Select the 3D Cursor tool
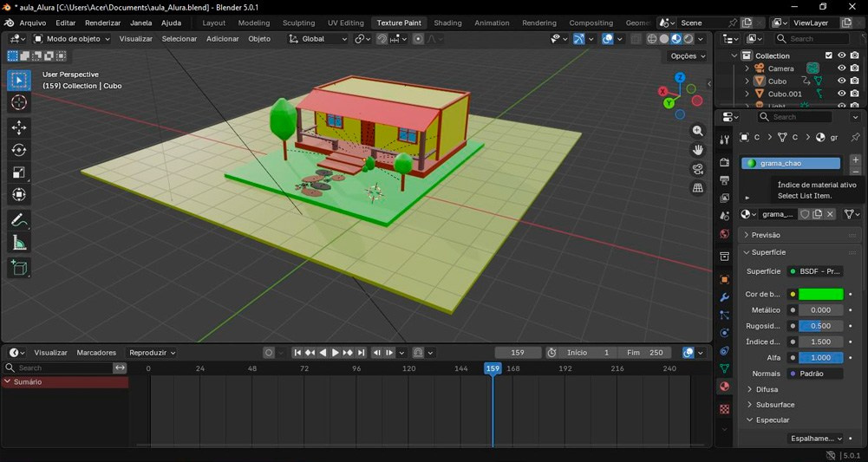This screenshot has height=462, width=868. [19, 102]
